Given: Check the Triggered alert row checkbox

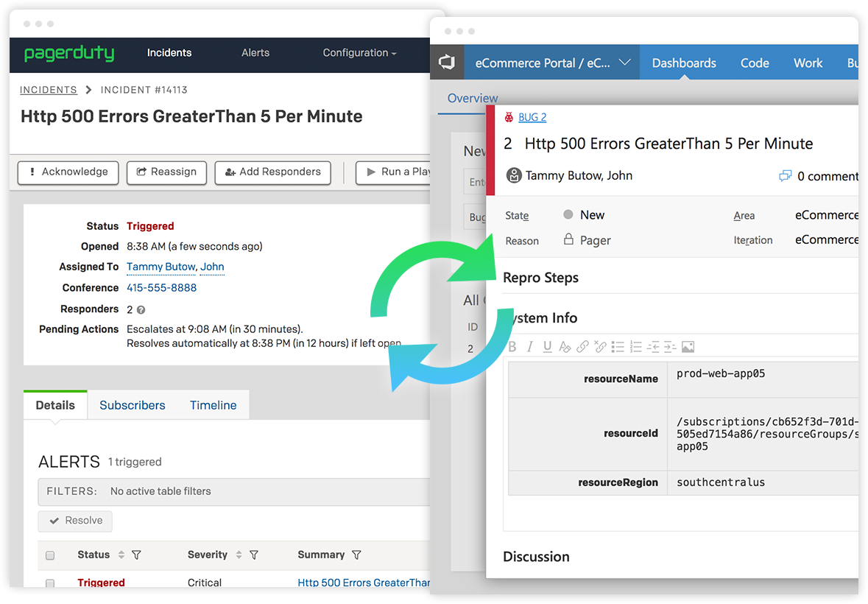Looking at the screenshot, I should [x=50, y=583].
